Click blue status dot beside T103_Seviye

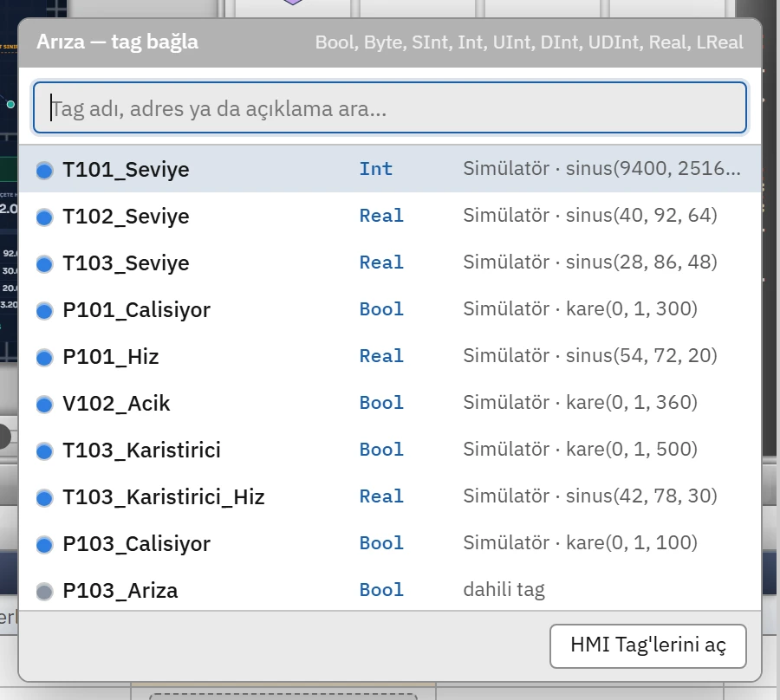click(44, 264)
